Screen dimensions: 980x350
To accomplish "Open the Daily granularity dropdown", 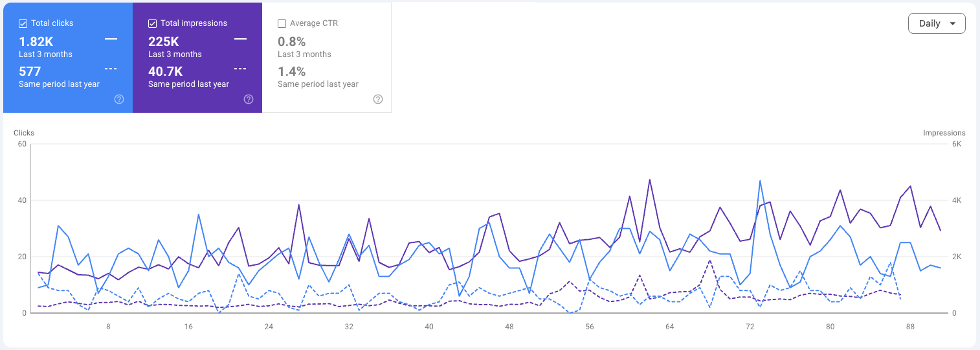I will coord(937,23).
